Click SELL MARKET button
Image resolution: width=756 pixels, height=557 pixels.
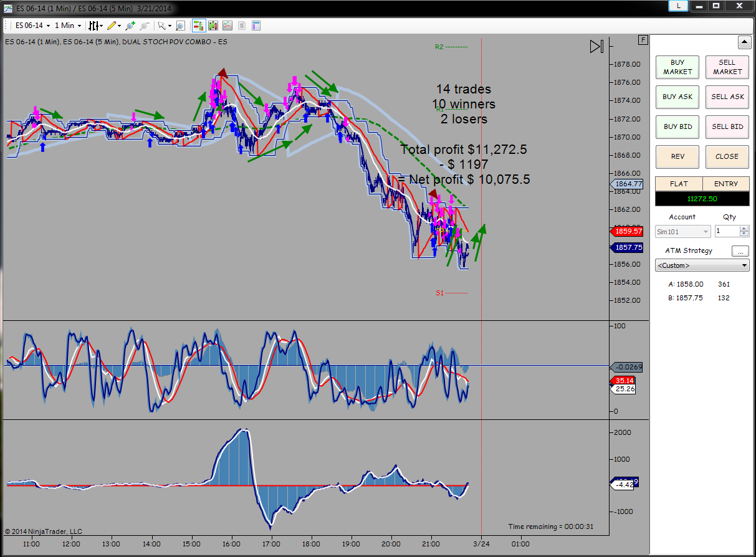point(727,67)
